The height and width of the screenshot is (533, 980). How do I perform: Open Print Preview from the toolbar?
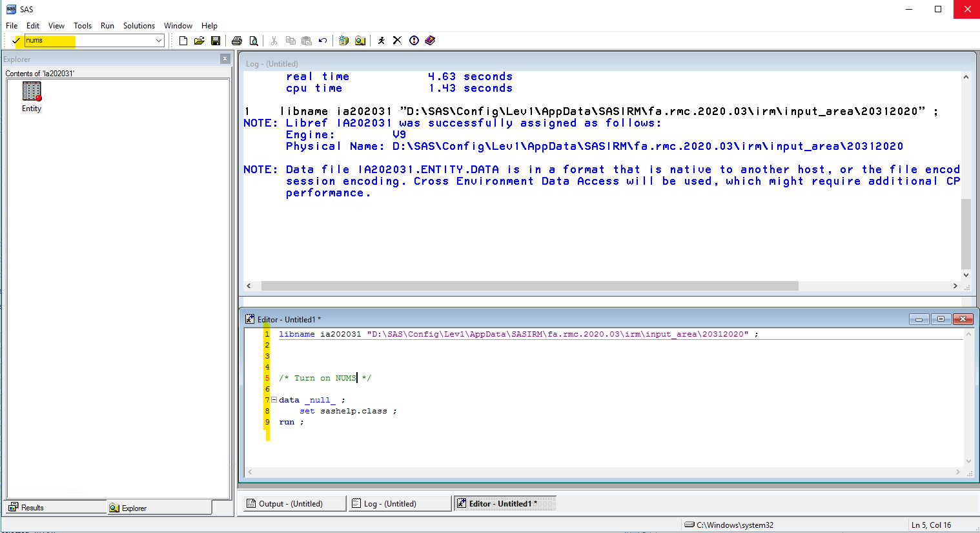[254, 41]
